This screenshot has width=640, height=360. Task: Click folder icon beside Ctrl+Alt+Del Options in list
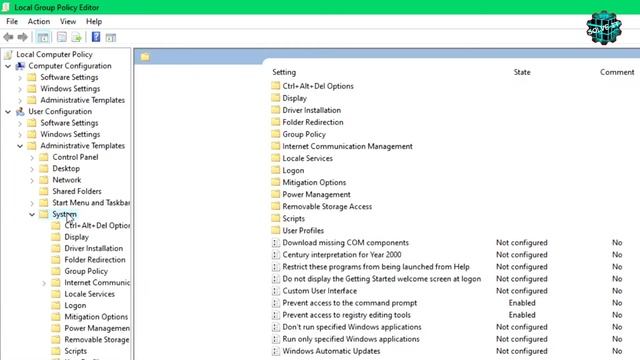click(276, 86)
